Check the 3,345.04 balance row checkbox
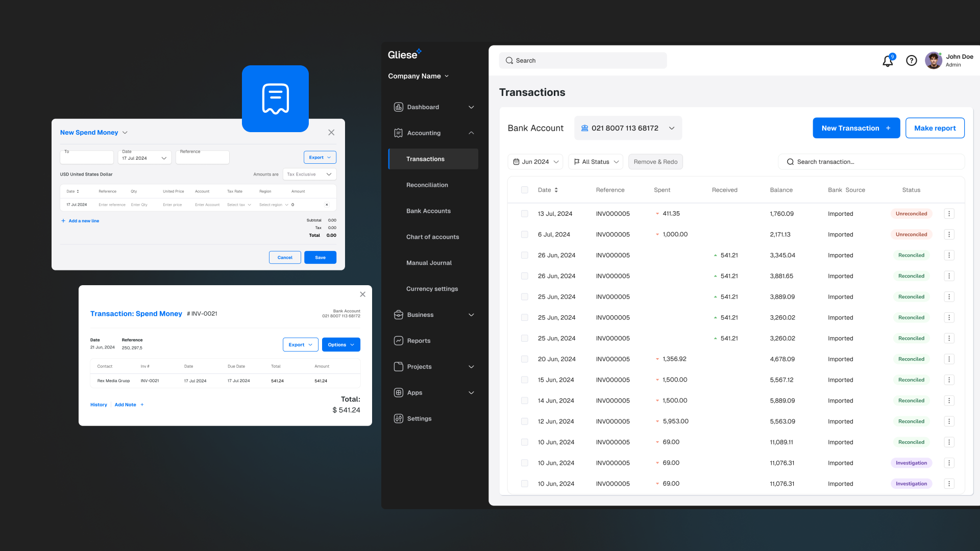 click(x=525, y=256)
